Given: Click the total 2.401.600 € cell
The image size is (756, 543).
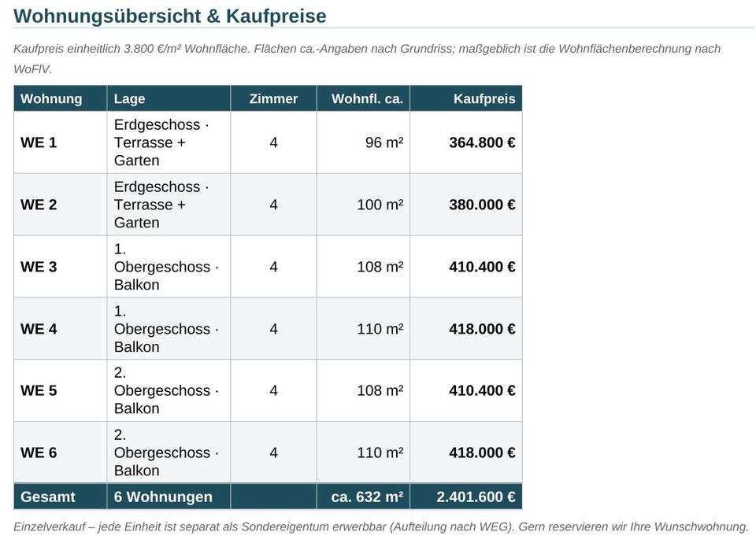Looking at the screenshot, I should (x=466, y=497).
